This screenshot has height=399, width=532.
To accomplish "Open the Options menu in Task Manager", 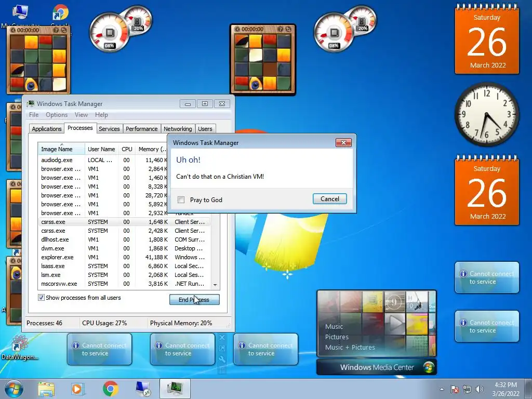I will tap(57, 115).
